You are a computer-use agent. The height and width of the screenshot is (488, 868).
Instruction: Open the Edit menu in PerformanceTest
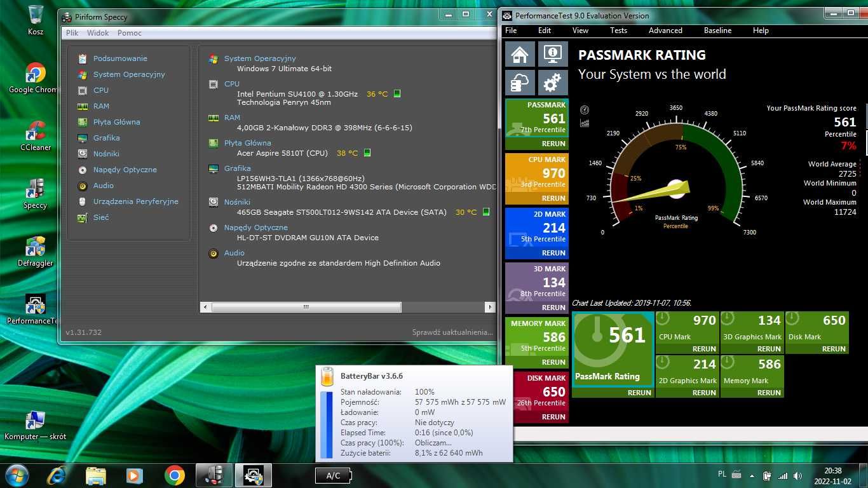545,30
